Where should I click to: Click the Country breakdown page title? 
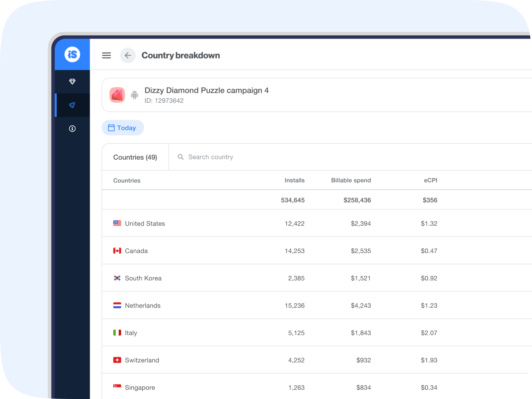click(x=181, y=56)
